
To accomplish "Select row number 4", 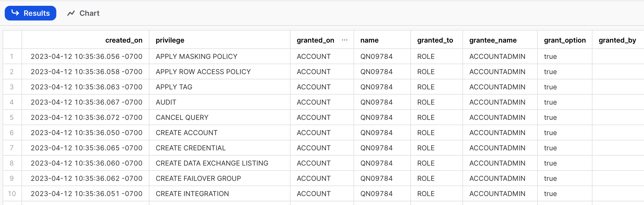I will 12,102.
